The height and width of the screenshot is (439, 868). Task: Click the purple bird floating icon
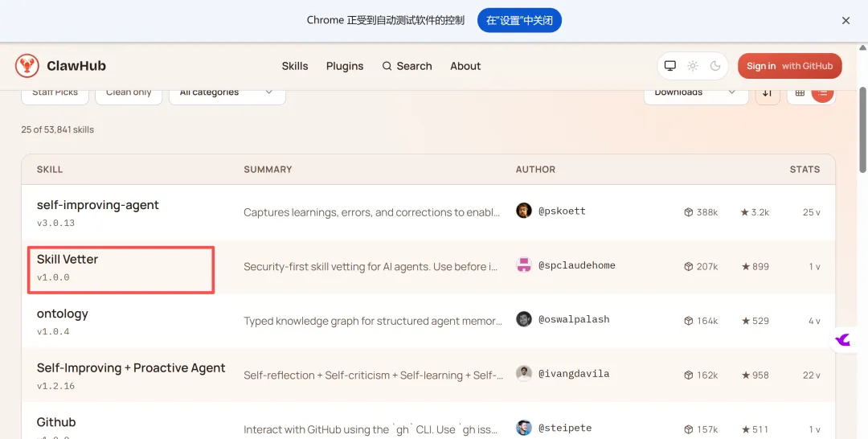click(x=844, y=339)
